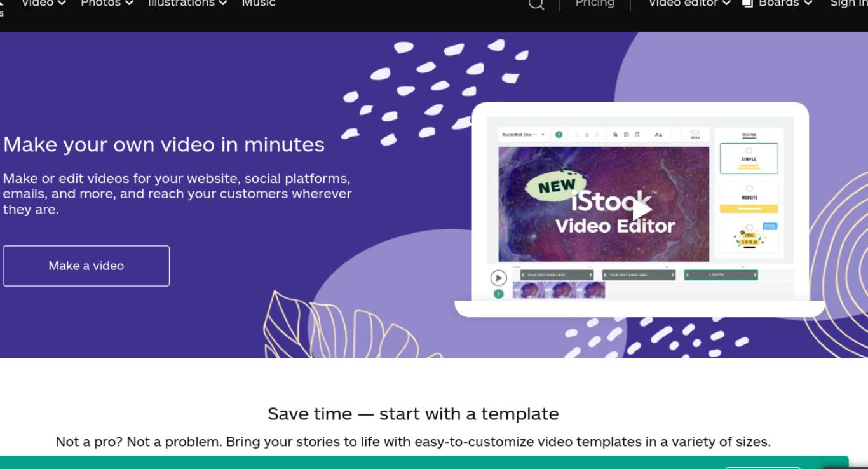The image size is (868, 469).
Task: Click the round timeline play button in laptop mockup
Action: 498,278
